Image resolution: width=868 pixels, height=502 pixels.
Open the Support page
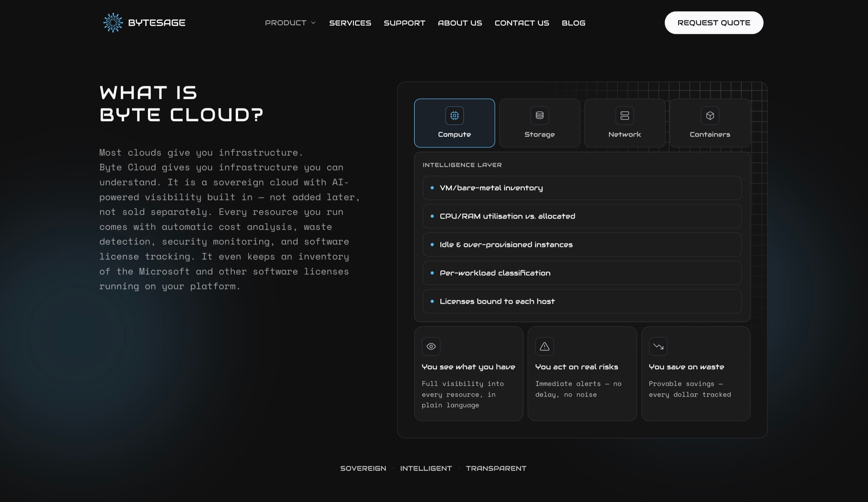point(404,23)
